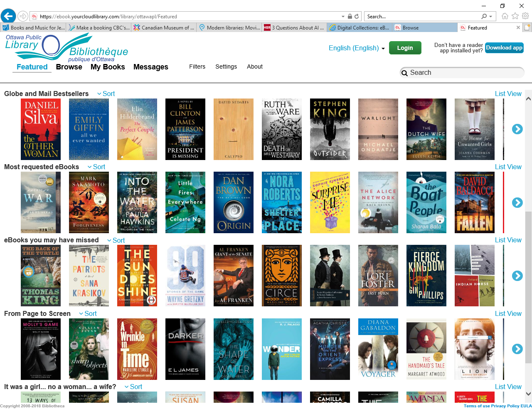Click the refresh icon in address bar

pyautogui.click(x=357, y=17)
